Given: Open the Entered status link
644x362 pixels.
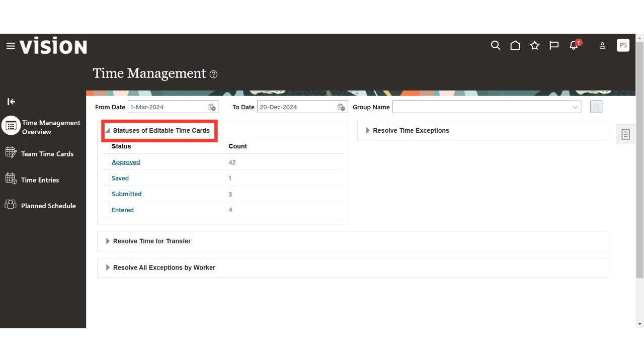Looking at the screenshot, I should tap(123, 210).
